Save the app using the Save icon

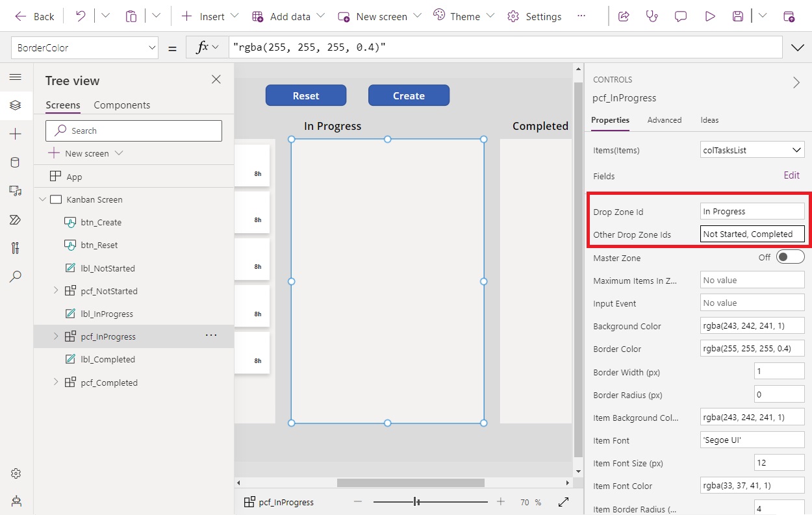click(737, 16)
